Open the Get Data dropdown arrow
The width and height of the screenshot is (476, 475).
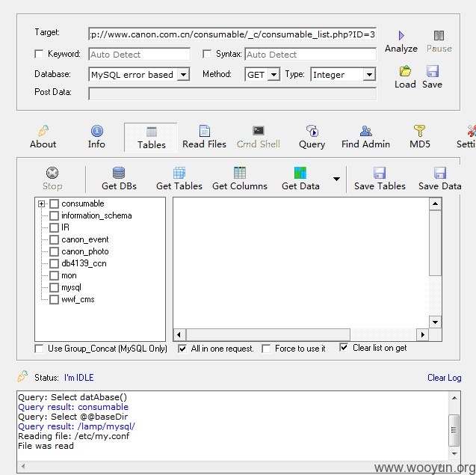pyautogui.click(x=336, y=179)
